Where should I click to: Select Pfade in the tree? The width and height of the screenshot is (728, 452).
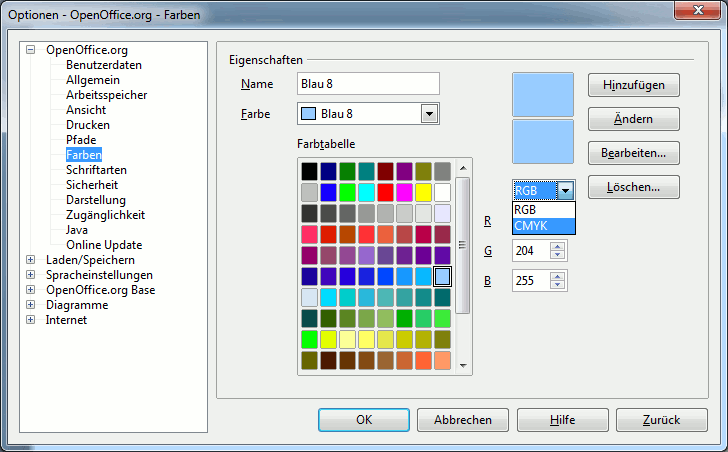[x=81, y=140]
